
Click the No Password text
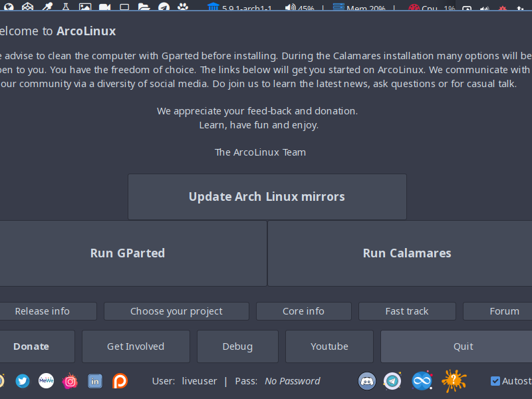292,381
